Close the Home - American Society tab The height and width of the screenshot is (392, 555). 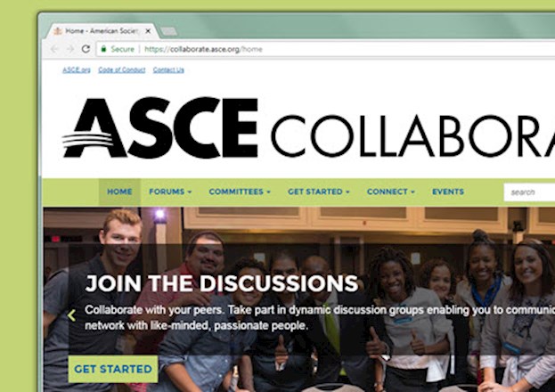coord(148,31)
